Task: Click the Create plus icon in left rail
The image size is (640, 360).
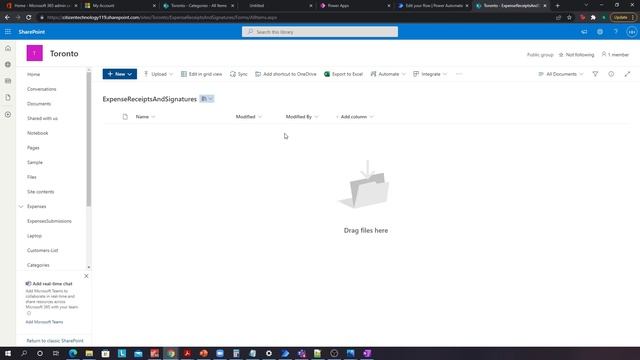Action: point(8,115)
